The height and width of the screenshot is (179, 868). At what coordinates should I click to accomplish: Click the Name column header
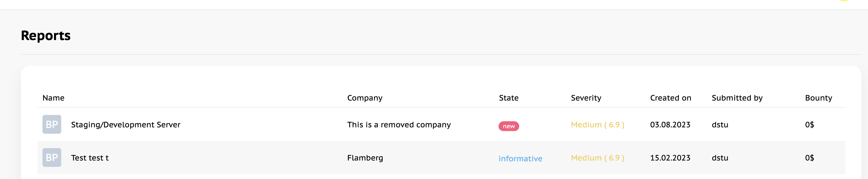pos(53,98)
